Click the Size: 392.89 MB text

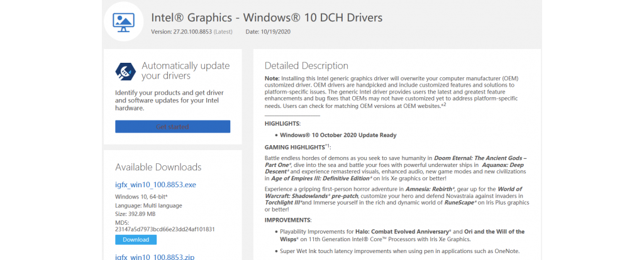click(x=136, y=214)
